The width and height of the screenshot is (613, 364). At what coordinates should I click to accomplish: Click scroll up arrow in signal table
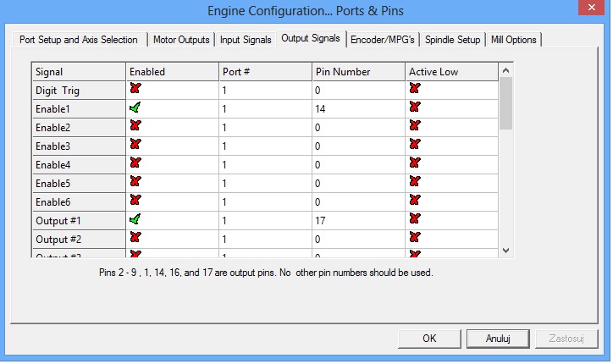pos(505,70)
